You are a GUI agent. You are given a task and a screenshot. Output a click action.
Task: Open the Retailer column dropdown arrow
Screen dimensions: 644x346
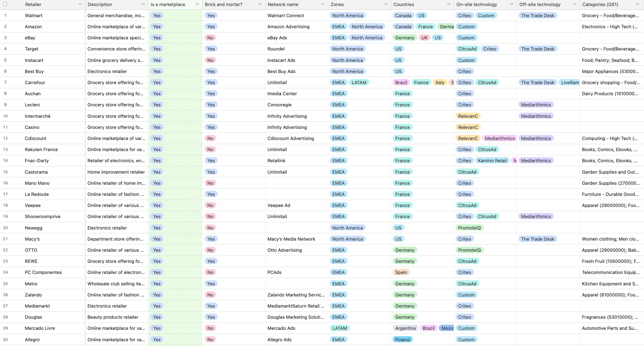(x=80, y=4)
